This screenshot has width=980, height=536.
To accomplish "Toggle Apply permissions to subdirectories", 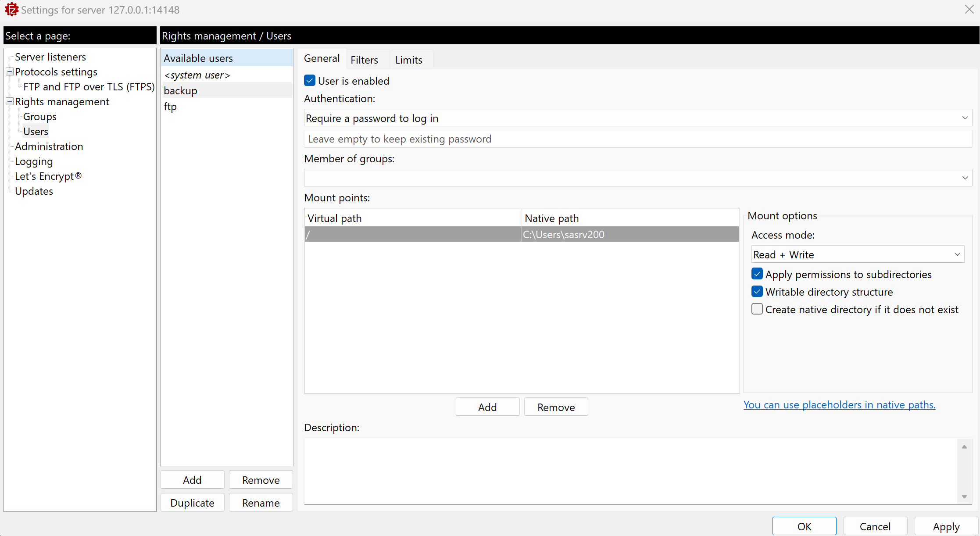I will tap(757, 274).
